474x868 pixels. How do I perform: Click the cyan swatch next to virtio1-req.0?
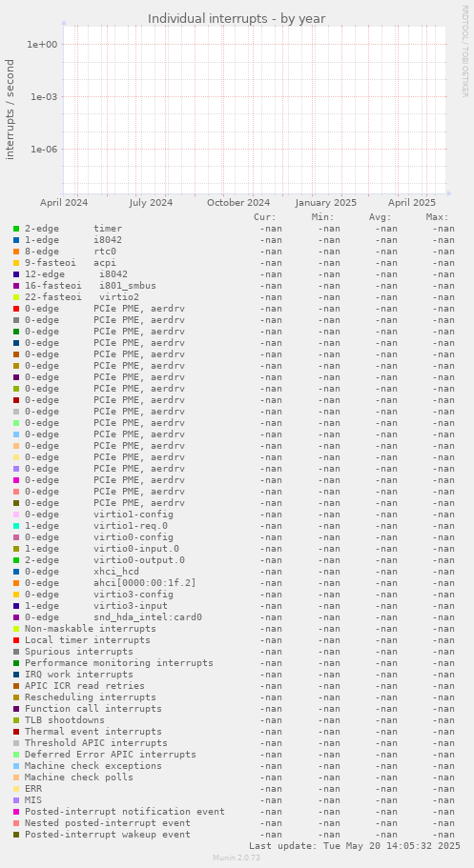point(16,526)
